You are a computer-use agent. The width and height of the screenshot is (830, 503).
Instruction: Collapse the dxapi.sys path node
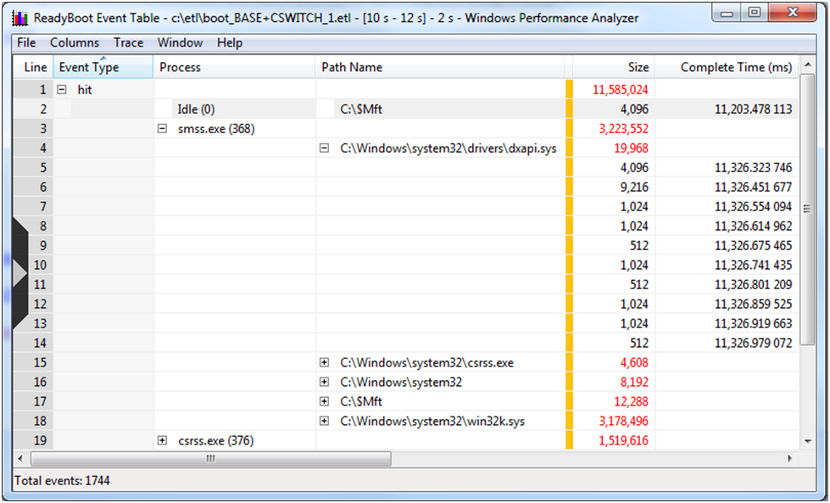click(324, 148)
